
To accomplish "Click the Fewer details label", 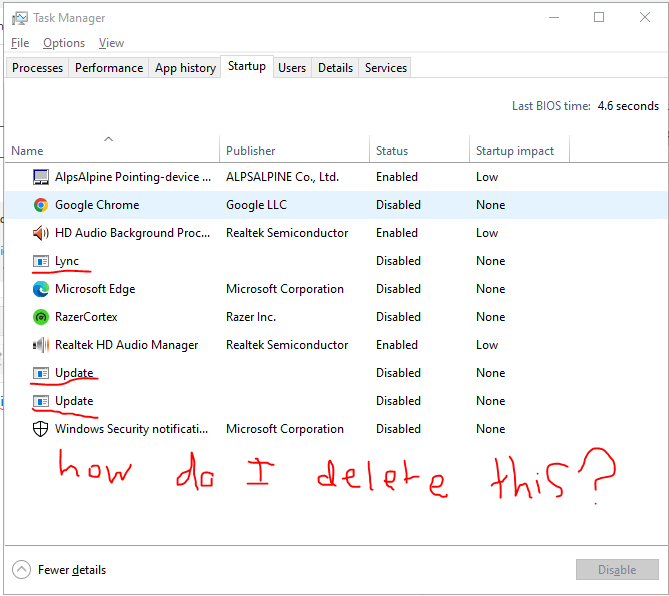I will click(x=72, y=570).
